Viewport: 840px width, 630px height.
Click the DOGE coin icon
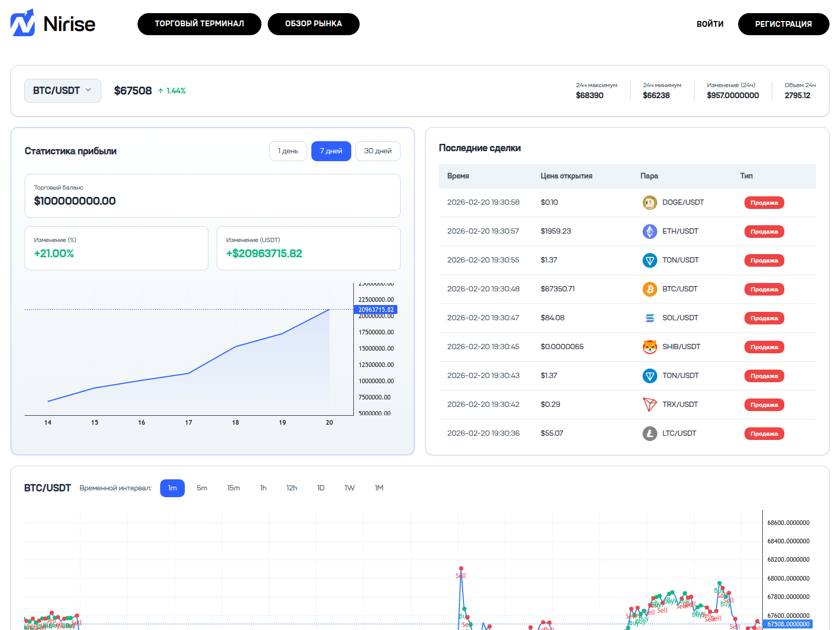point(649,202)
